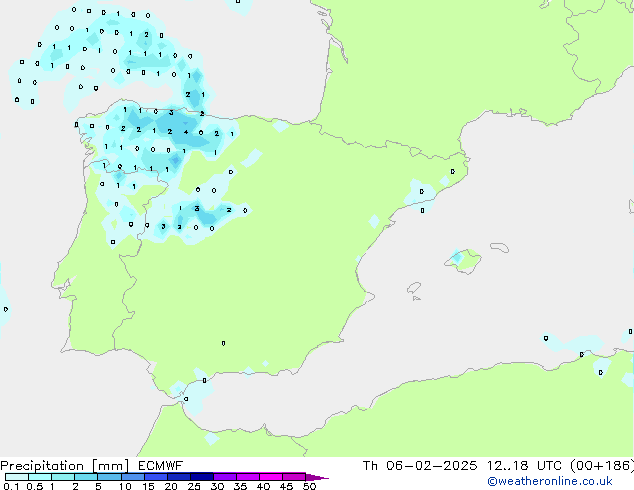
Task: Pick the 20–25 mm dark blue swatch
Action: coord(178,477)
